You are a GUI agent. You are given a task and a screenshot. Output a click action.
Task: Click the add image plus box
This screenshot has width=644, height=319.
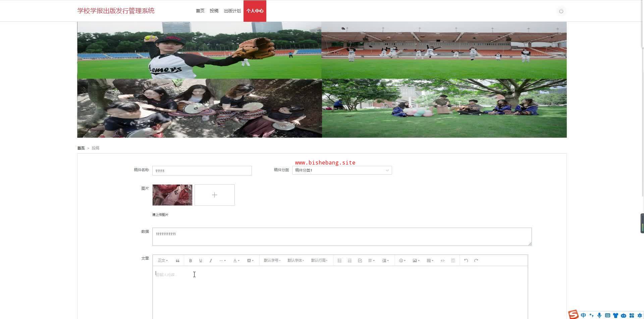pyautogui.click(x=215, y=195)
